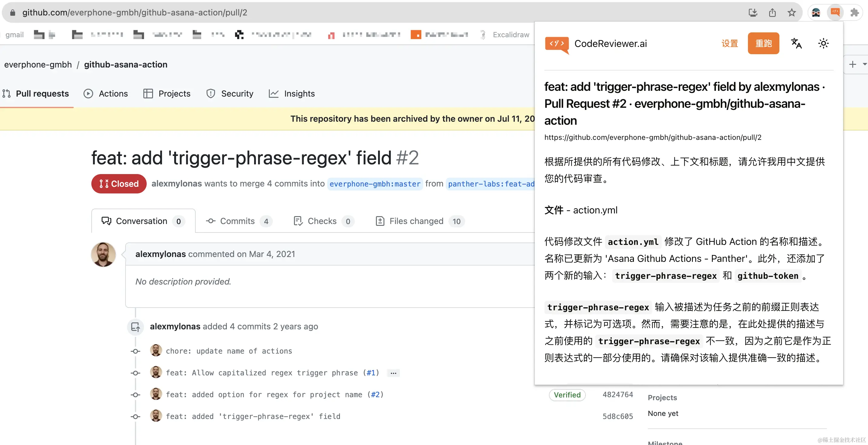The height and width of the screenshot is (445, 868).
Task: Click the commit node icon for 'chore: update name'
Action: (135, 351)
